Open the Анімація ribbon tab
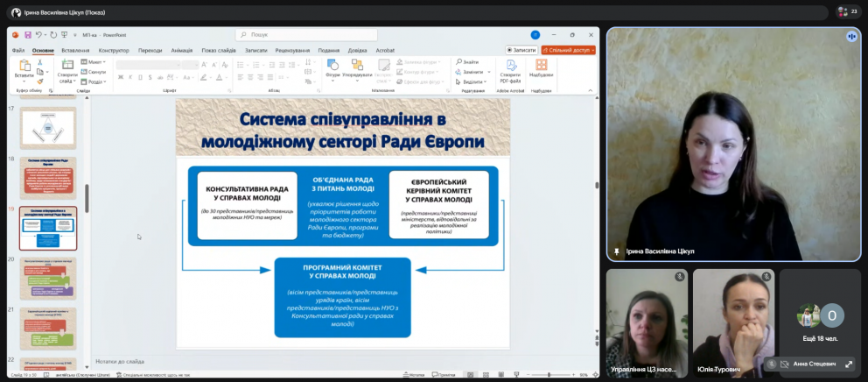Screen dimensions: 868x382 pos(182,50)
